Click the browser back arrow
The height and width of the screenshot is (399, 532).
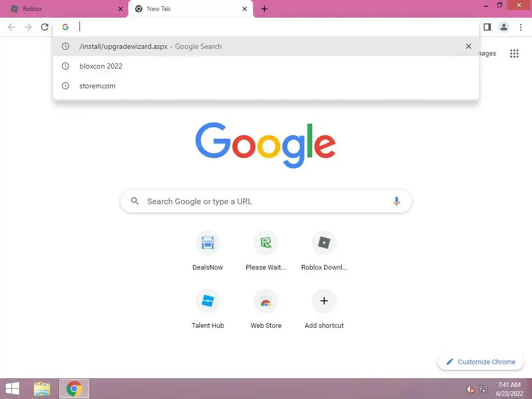[x=11, y=27]
